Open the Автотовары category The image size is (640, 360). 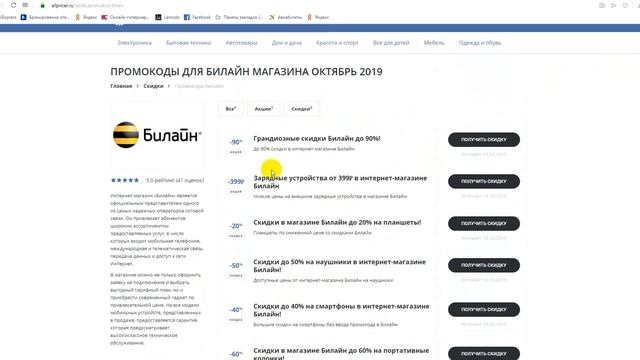(241, 43)
